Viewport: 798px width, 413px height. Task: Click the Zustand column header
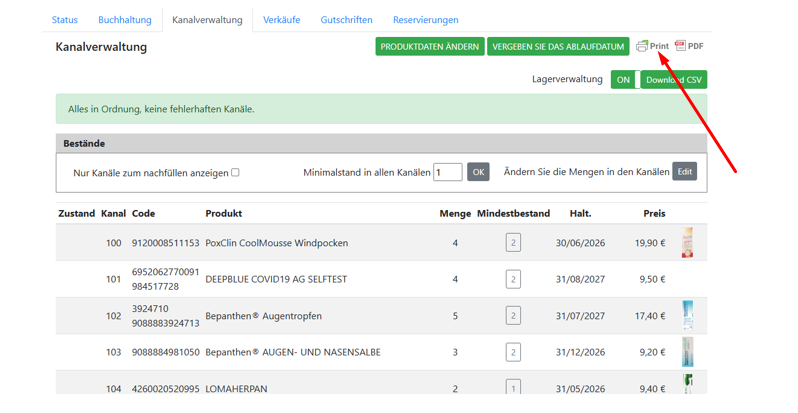click(x=76, y=214)
